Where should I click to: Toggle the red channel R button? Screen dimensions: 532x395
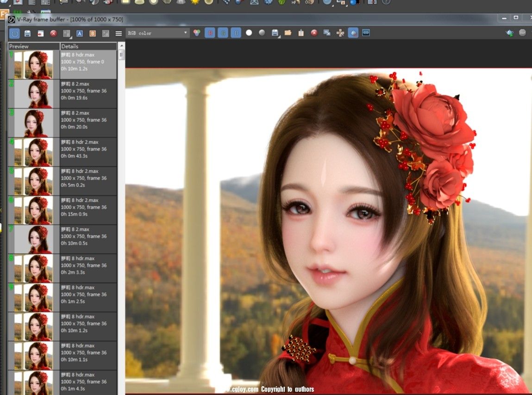(x=210, y=32)
